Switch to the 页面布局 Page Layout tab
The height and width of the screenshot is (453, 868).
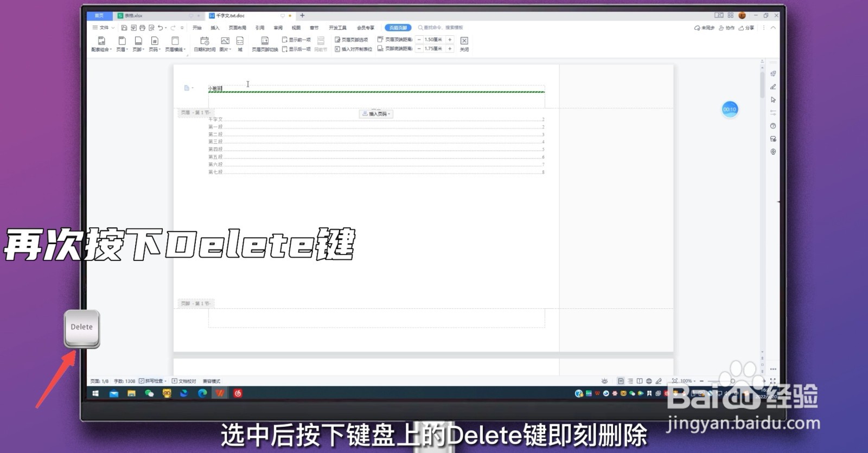coord(237,28)
